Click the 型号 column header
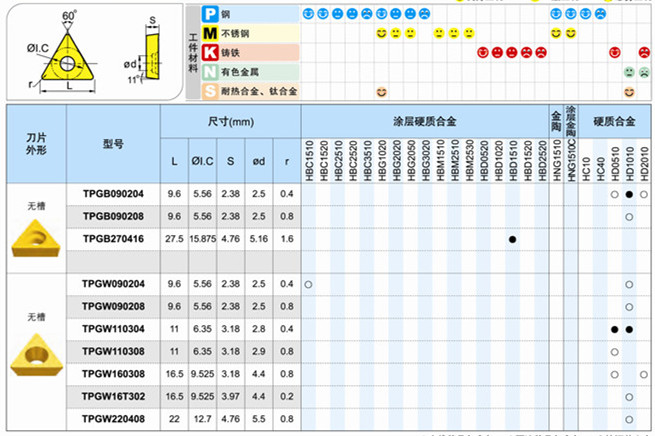Image resolution: width=655 pixels, height=436 pixels. click(x=113, y=144)
